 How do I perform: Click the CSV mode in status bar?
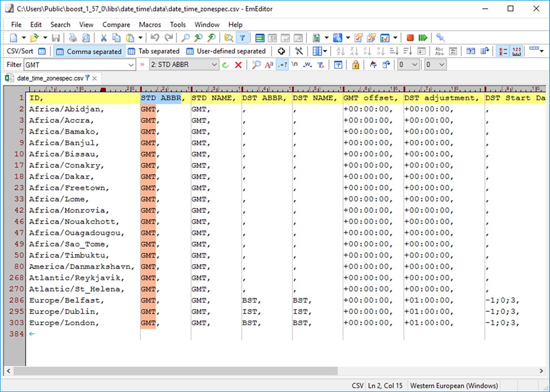click(x=357, y=386)
